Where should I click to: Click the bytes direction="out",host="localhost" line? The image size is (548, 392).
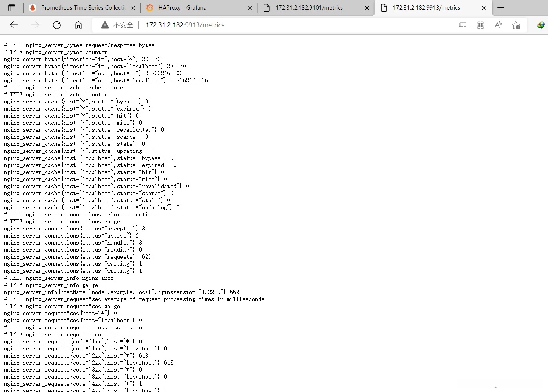106,80
